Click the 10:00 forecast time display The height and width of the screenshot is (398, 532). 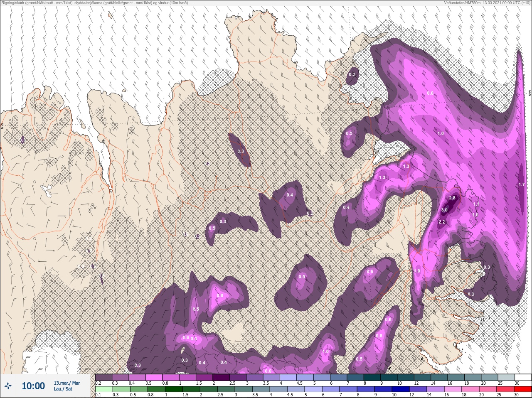click(x=33, y=386)
